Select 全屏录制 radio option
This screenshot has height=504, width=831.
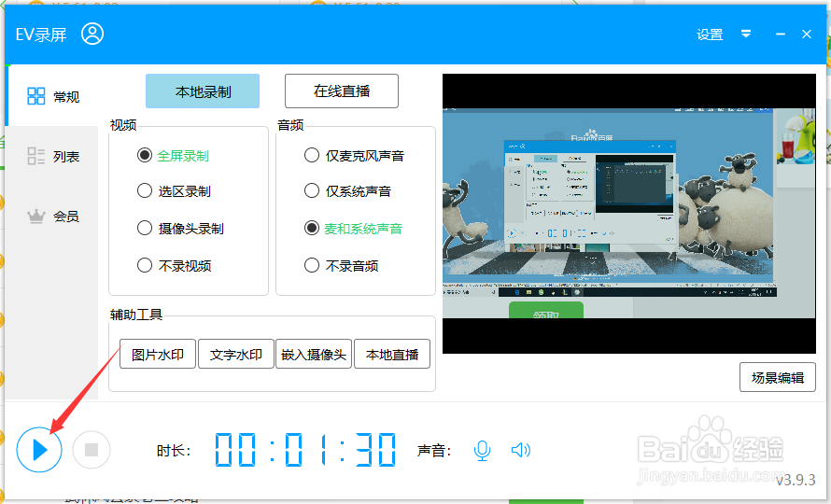point(173,155)
